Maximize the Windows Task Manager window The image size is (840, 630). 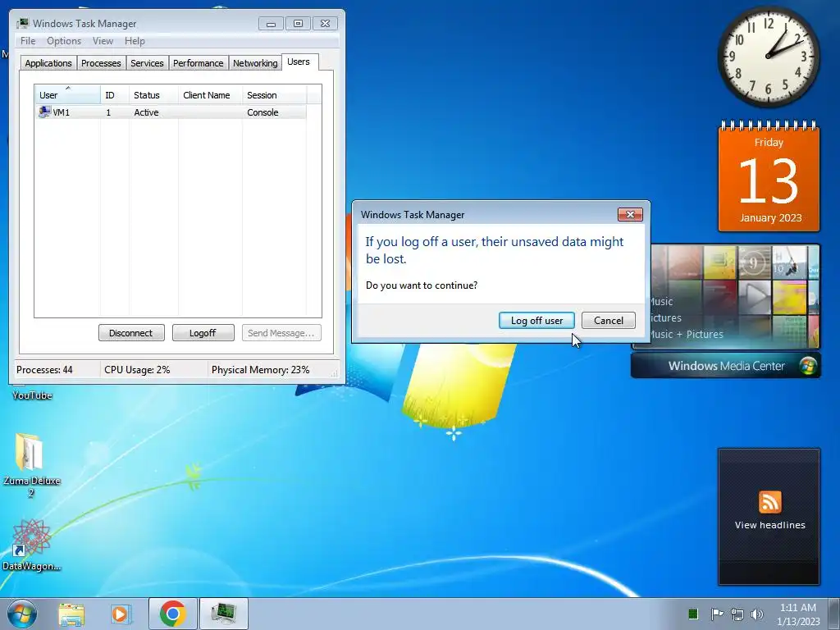pos(298,24)
